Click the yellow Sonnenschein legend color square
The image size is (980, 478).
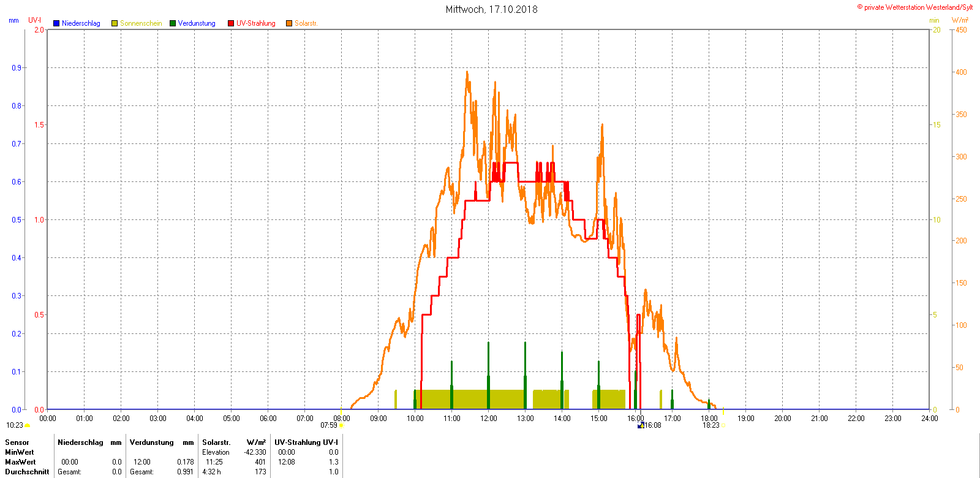pos(115,23)
